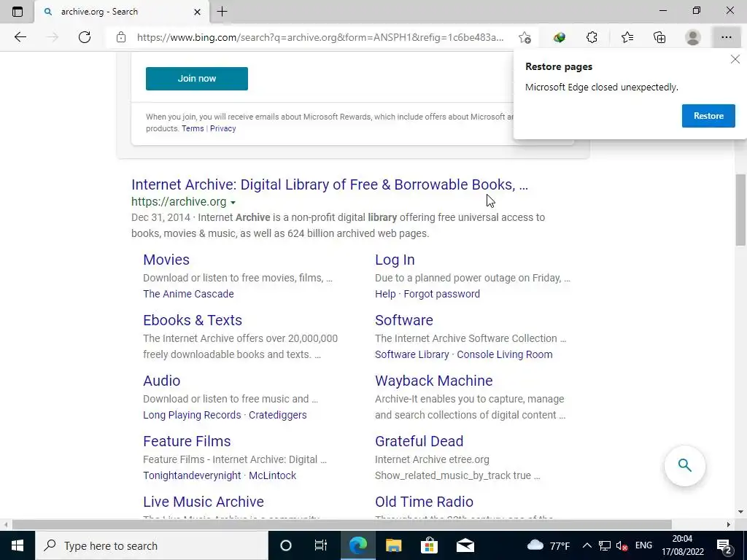Open Settings and more ellipsis menu
Image resolution: width=747 pixels, height=560 pixels.
[726, 37]
